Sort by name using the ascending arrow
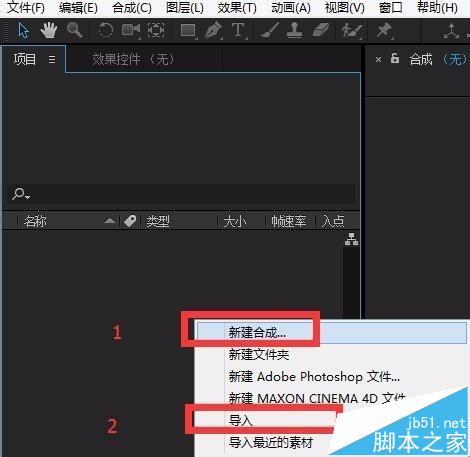 [110, 221]
